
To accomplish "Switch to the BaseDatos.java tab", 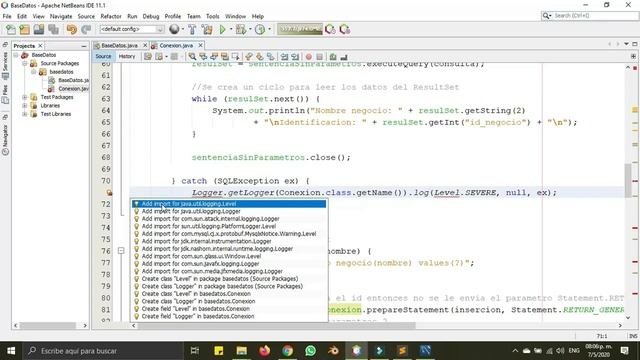I will click(119, 46).
